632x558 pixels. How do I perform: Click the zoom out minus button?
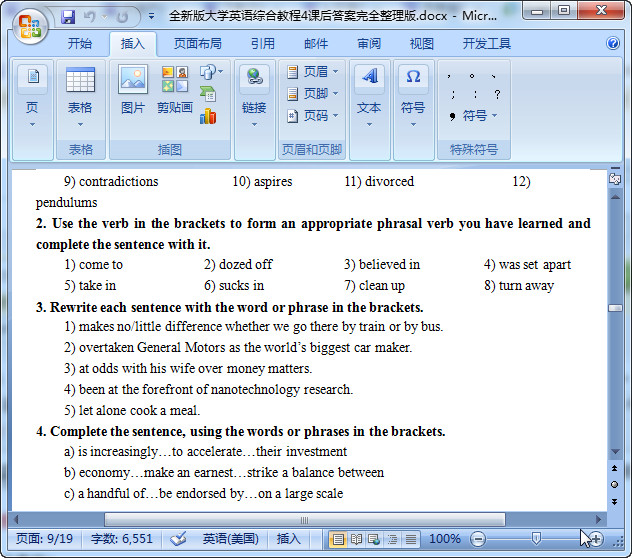[478, 539]
